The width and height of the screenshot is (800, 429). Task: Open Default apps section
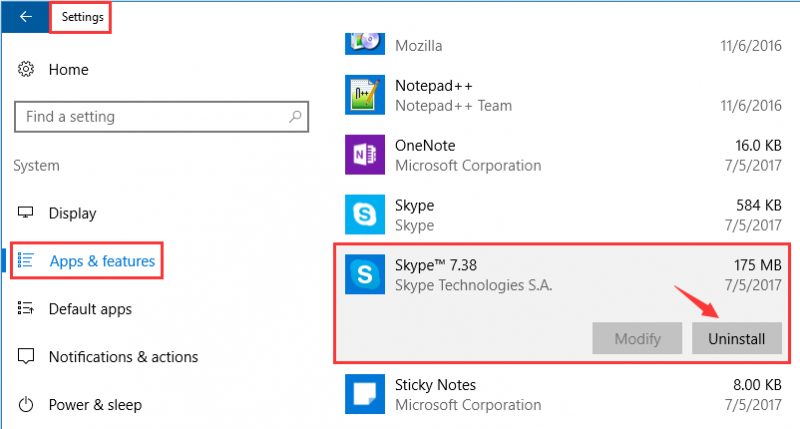click(x=90, y=309)
